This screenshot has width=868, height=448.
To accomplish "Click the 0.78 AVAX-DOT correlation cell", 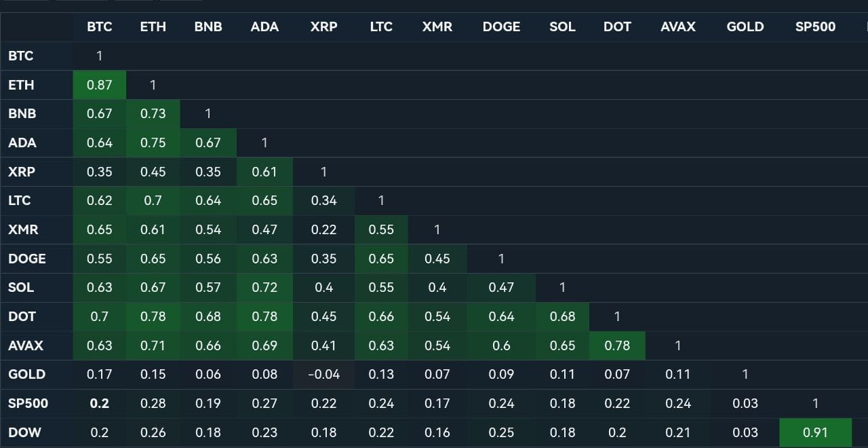I will point(617,346).
